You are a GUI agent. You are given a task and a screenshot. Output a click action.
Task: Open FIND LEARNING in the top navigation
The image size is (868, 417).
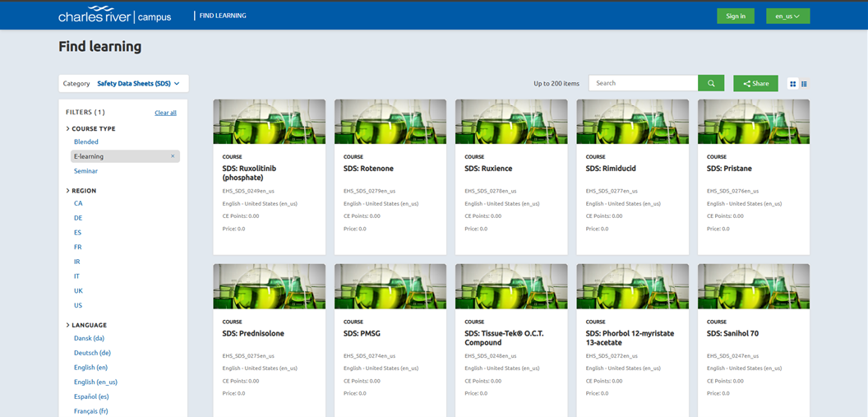pos(223,16)
